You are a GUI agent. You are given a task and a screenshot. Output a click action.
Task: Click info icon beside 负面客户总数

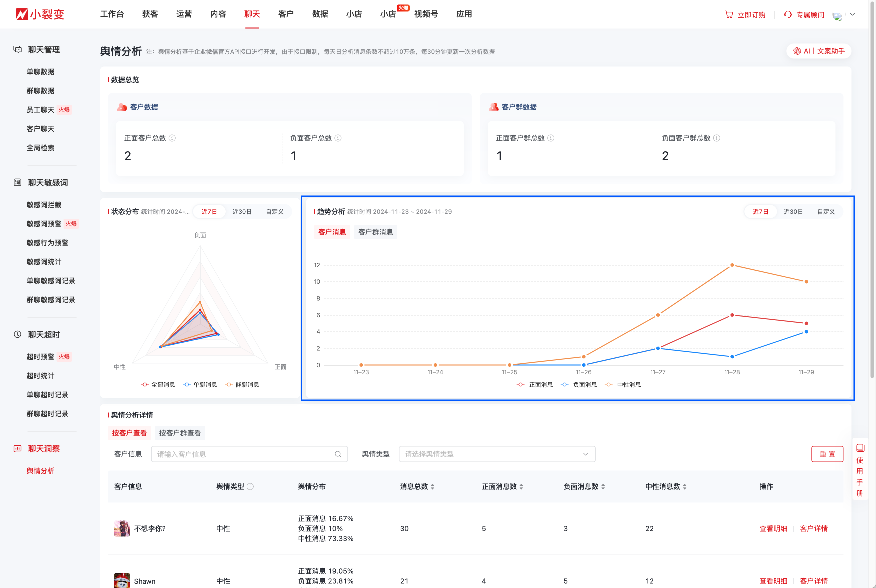338,138
